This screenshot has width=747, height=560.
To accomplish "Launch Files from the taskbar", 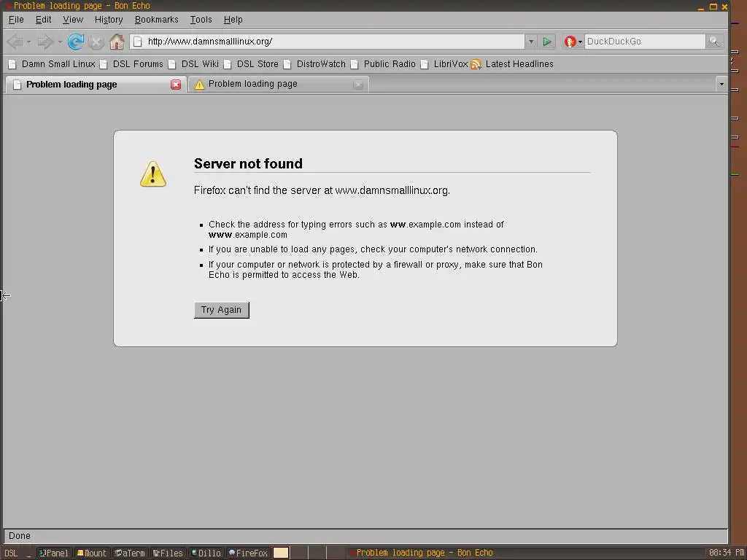I will (x=168, y=553).
